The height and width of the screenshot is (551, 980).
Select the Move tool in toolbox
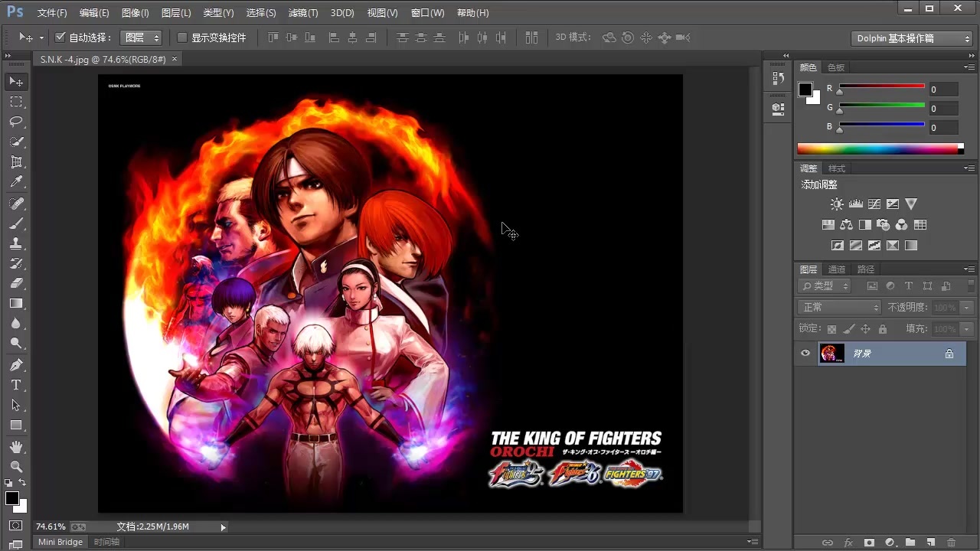[x=16, y=81]
